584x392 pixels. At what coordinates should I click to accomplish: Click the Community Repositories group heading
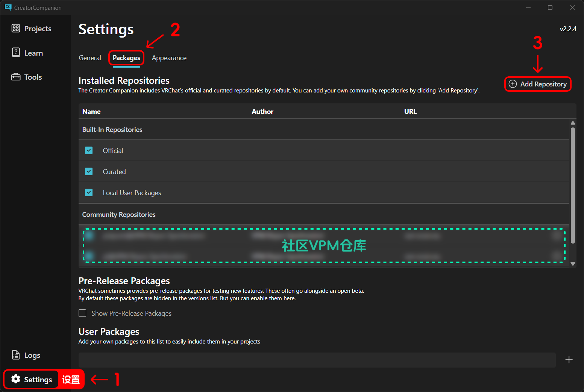click(119, 215)
